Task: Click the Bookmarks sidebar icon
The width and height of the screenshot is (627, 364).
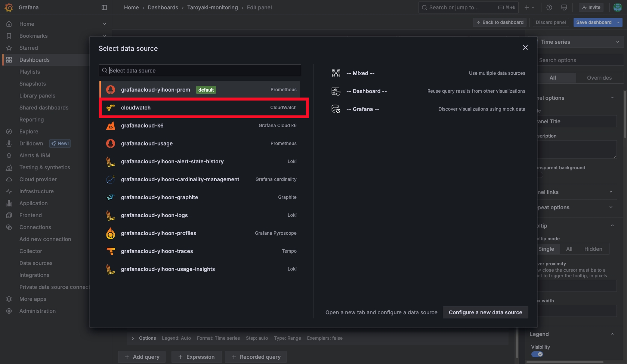Action: tap(9, 36)
